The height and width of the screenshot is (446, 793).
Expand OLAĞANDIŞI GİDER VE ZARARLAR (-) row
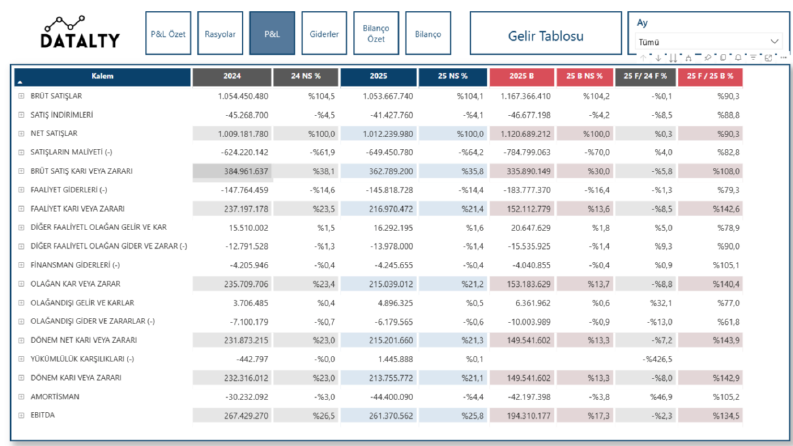pos(21,322)
